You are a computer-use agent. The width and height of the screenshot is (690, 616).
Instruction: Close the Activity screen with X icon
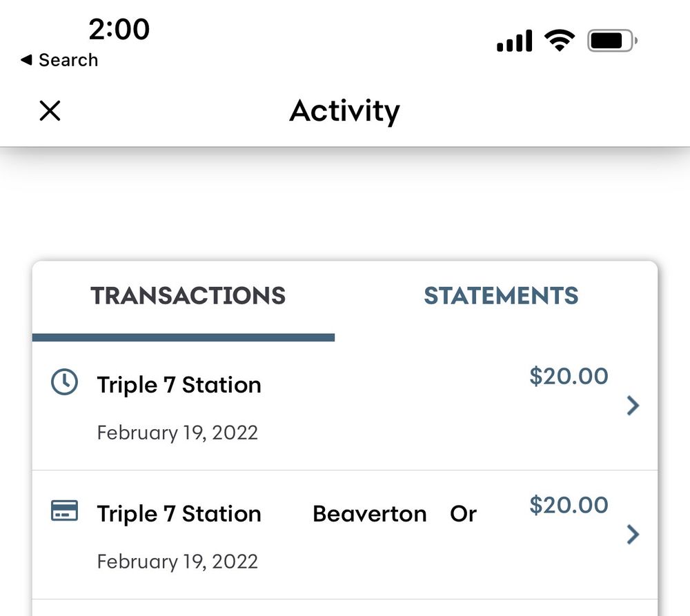tap(50, 110)
